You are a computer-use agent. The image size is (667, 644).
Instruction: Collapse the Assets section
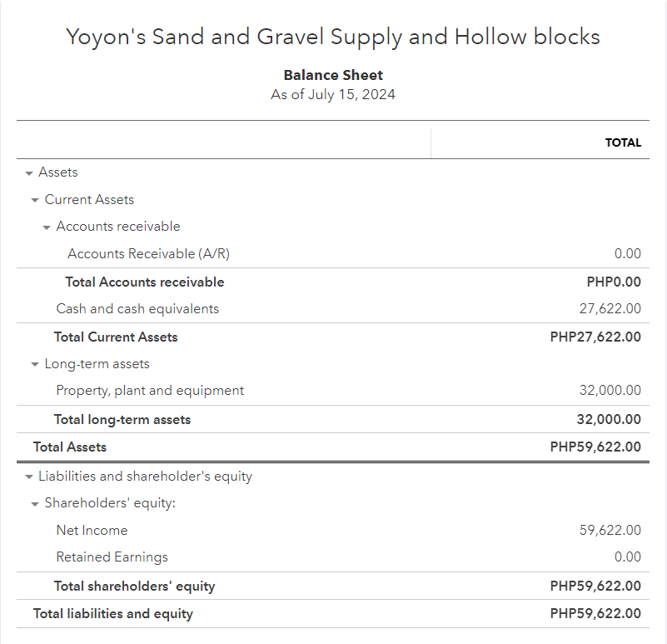click(x=29, y=172)
